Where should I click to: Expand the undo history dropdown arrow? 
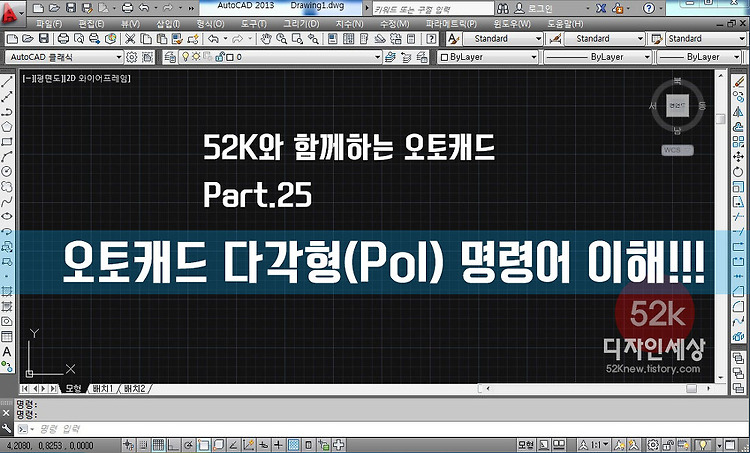click(x=226, y=39)
